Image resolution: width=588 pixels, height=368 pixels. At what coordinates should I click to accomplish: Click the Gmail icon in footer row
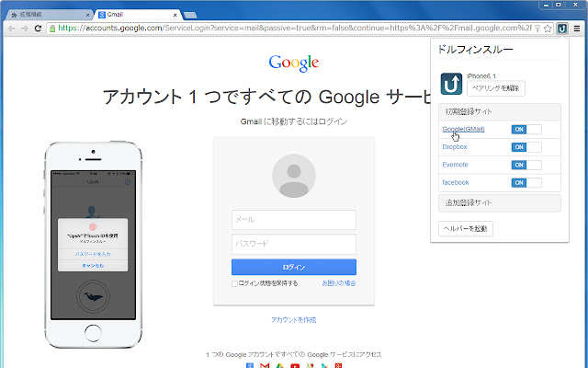(x=265, y=366)
